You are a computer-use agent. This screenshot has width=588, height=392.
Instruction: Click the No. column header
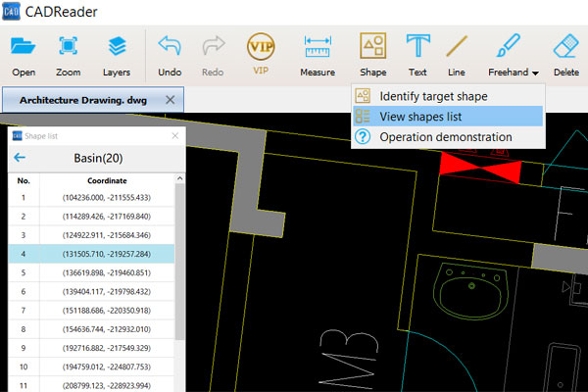(24, 180)
